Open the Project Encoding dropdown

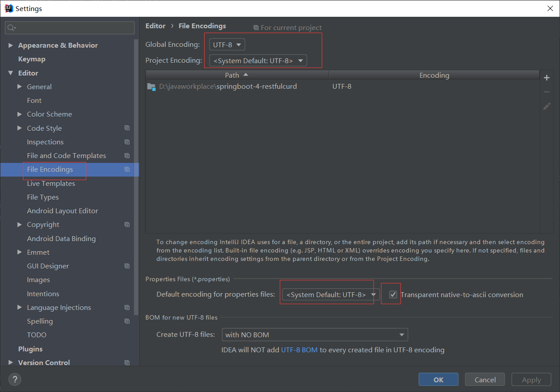pyautogui.click(x=258, y=60)
